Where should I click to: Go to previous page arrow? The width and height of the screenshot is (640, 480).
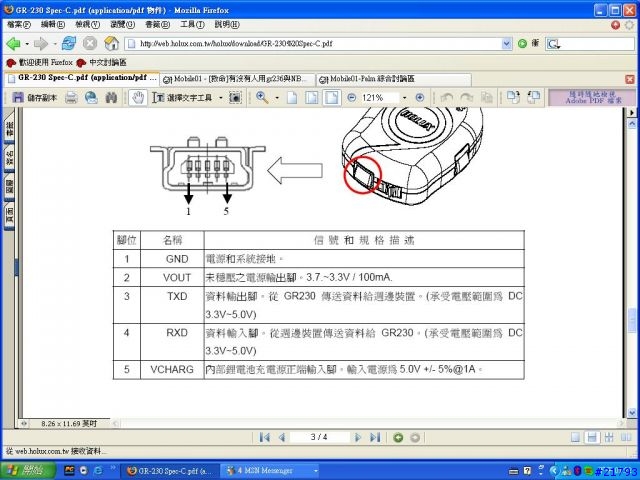(x=282, y=438)
